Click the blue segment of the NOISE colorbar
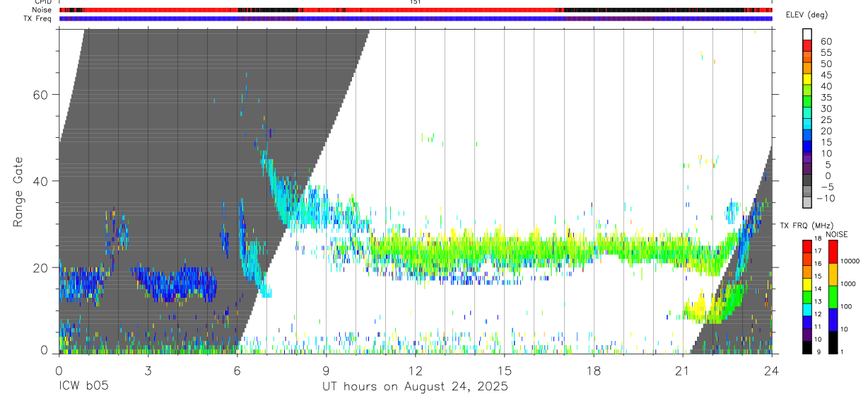Viewport: 868px width, 401px height. point(833,320)
